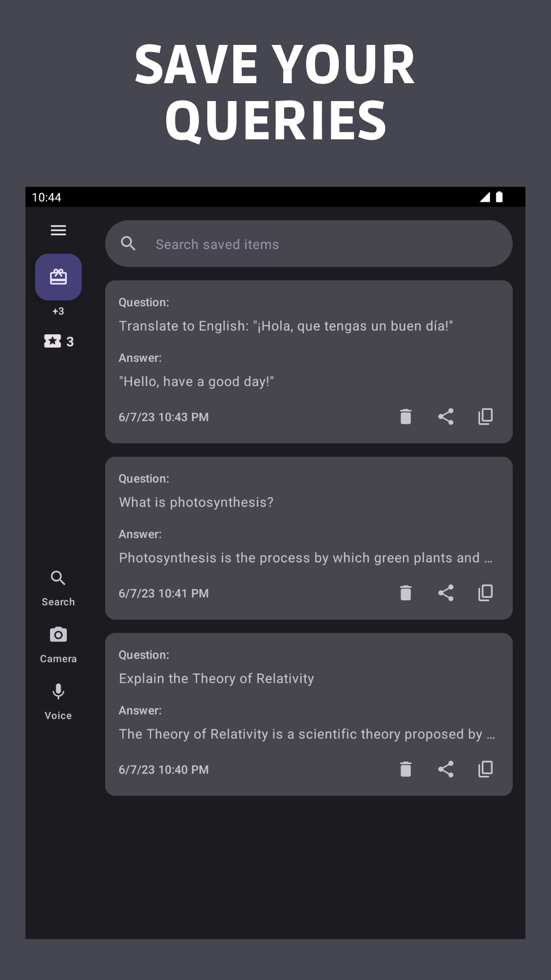
Task: Copy the Theory of Relativity answer
Action: click(x=485, y=769)
